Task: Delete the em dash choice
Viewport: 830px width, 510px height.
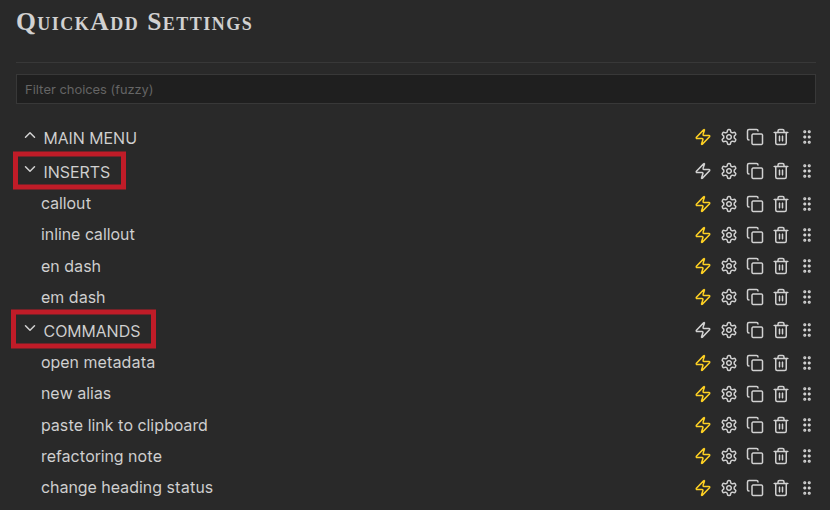Action: pyautogui.click(x=781, y=298)
